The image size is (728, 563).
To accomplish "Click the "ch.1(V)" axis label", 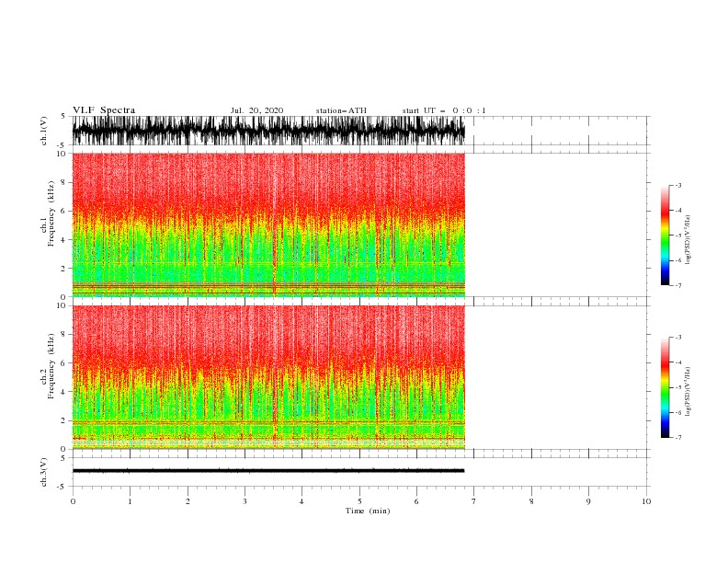I will (44, 131).
